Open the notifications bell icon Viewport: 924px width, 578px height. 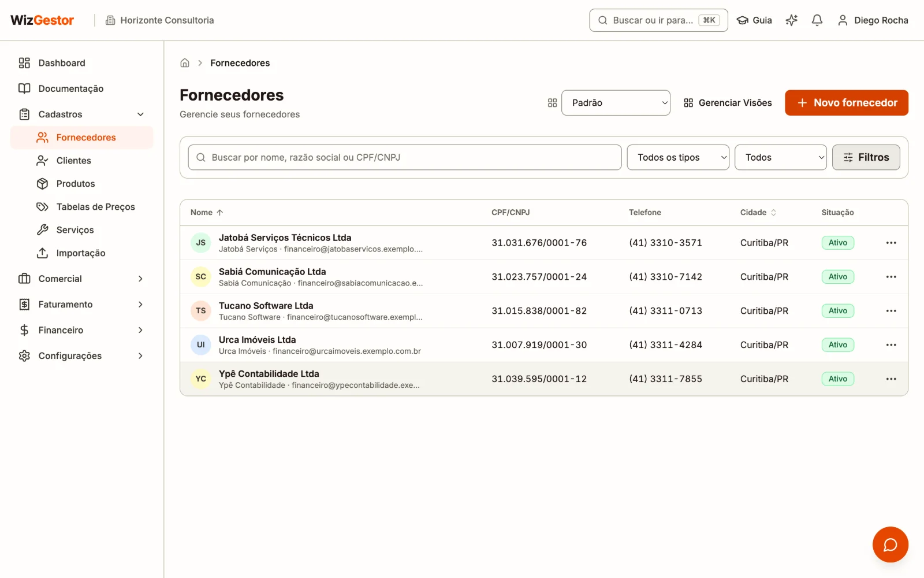click(x=817, y=20)
